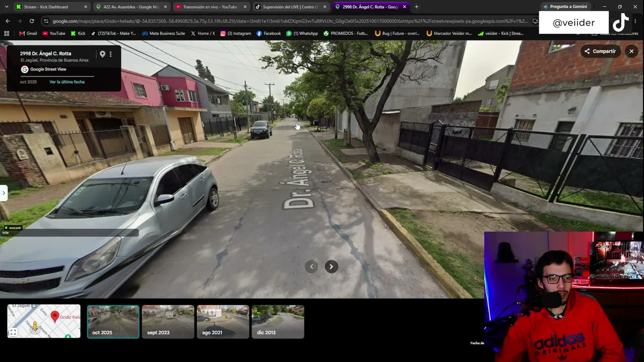
Task: Open the Facebook bookmark
Action: pyautogui.click(x=269, y=34)
